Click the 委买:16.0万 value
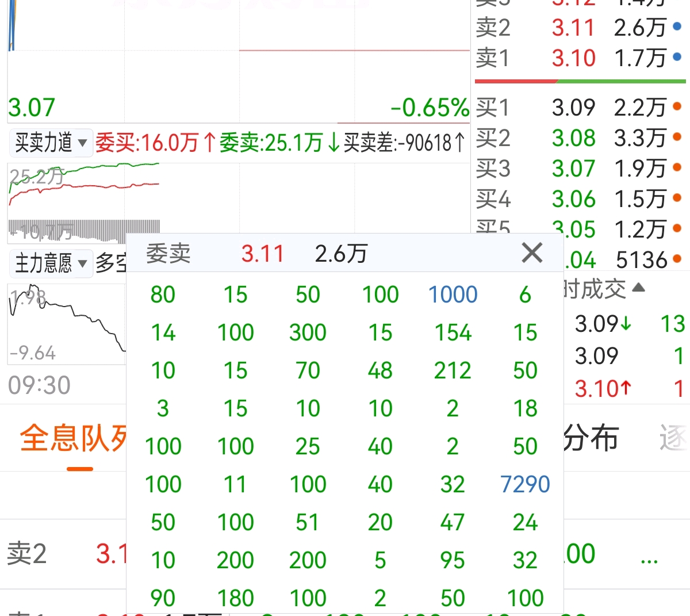Viewport: 690px width, 616px height. point(155,143)
